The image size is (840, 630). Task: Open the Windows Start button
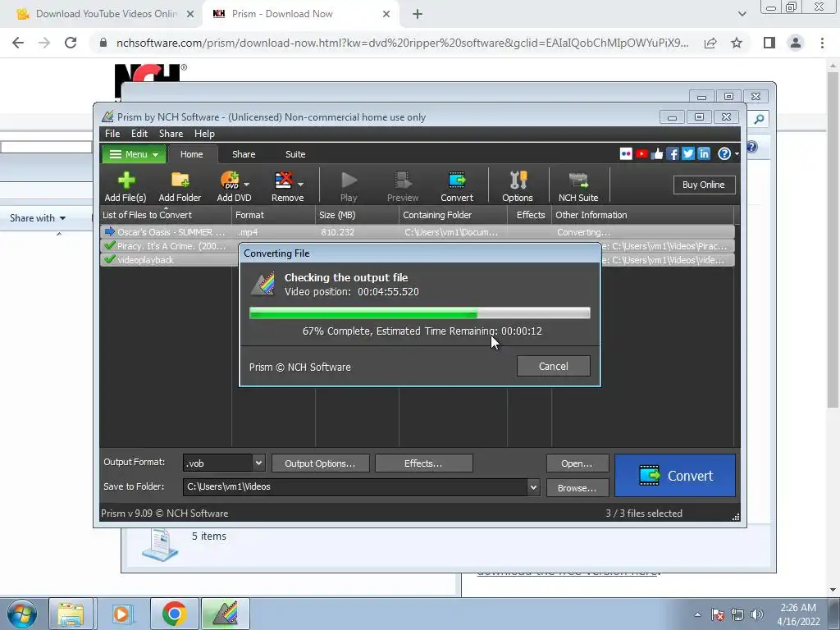pos(21,614)
